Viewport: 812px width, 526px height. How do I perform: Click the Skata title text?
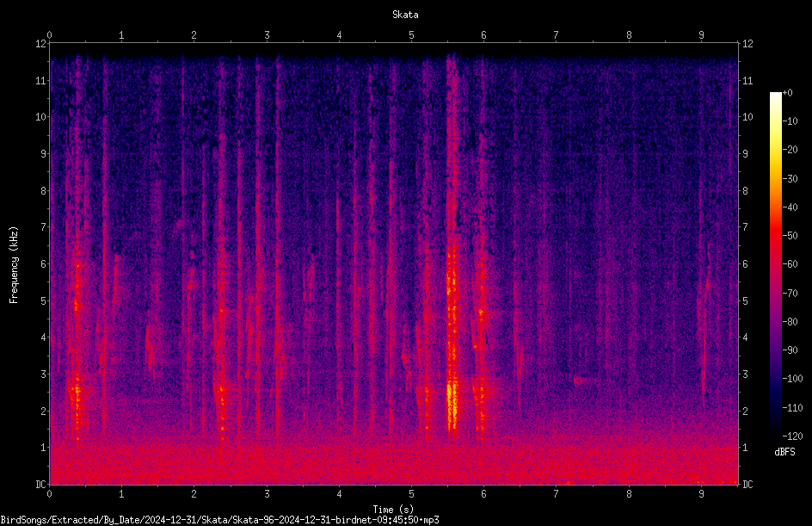pyautogui.click(x=405, y=15)
